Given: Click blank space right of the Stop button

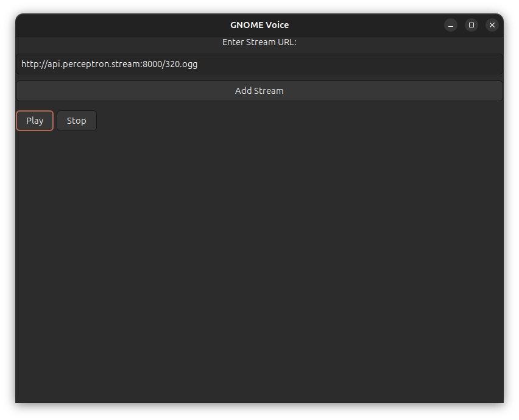Looking at the screenshot, I should [x=274, y=121].
